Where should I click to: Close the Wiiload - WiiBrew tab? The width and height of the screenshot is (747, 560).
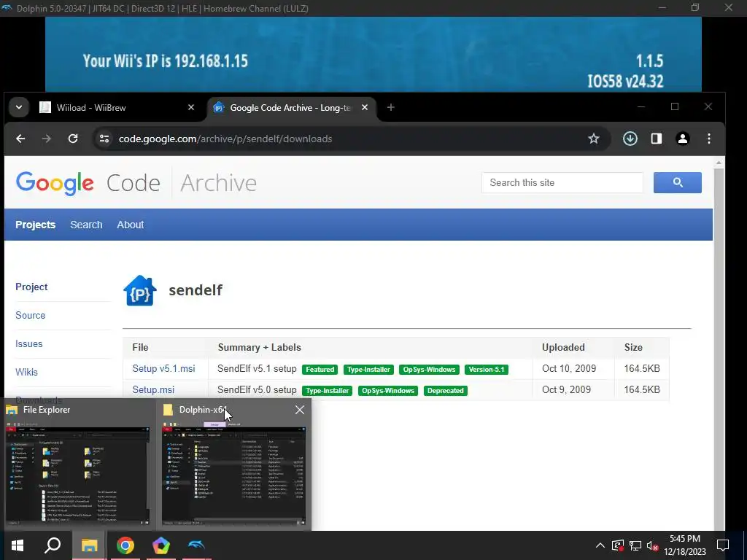tap(191, 107)
